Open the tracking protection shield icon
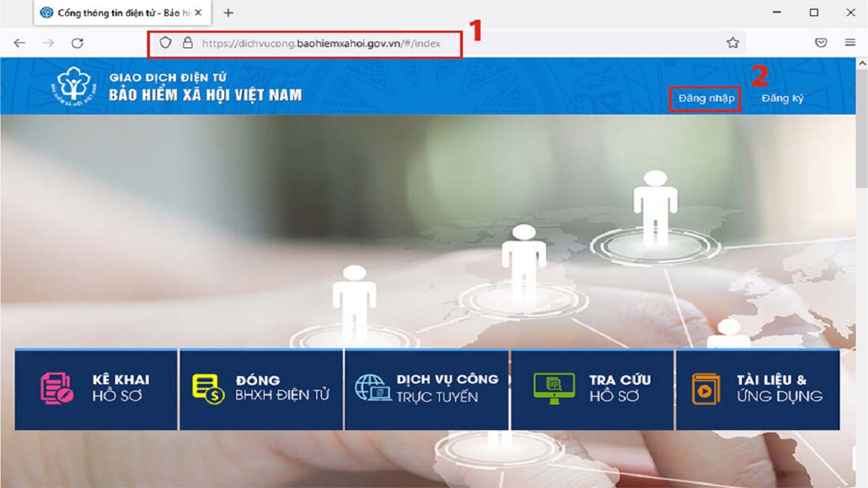Viewport: 868px width, 488px height. [165, 43]
